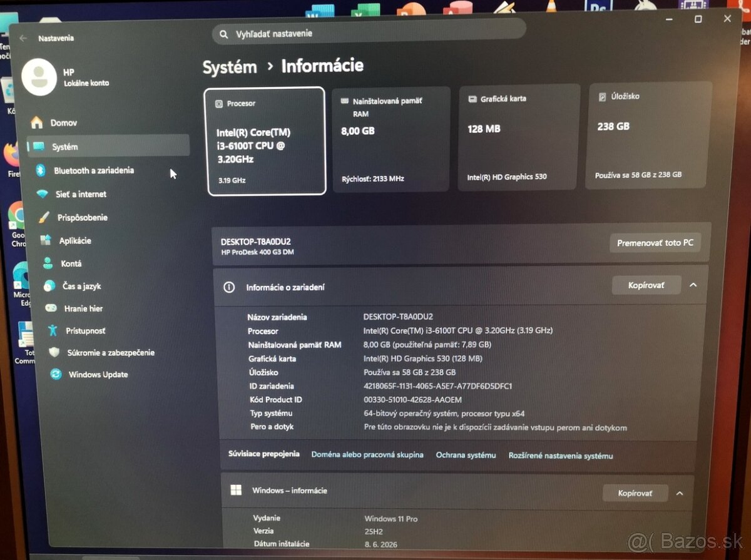Select the Procesor info card

265,141
